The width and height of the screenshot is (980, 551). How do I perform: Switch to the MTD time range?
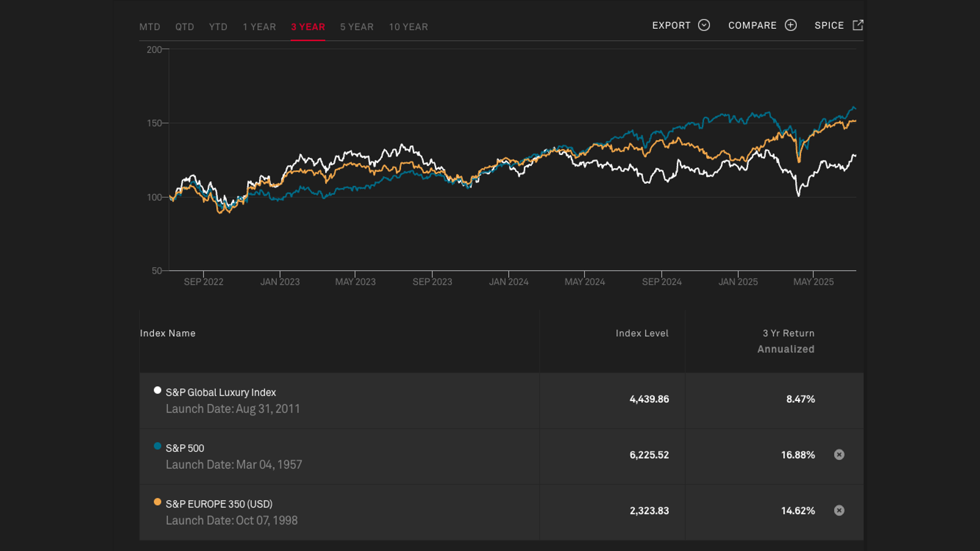tap(149, 27)
